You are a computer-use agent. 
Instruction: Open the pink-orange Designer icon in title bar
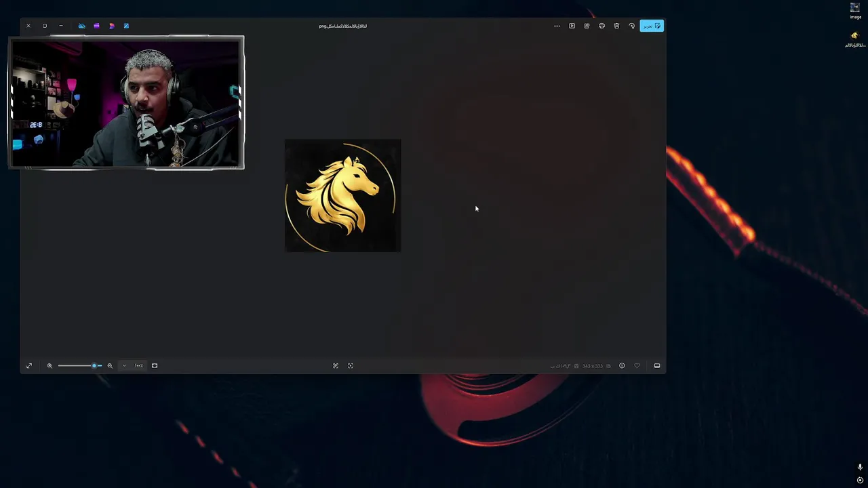point(111,26)
